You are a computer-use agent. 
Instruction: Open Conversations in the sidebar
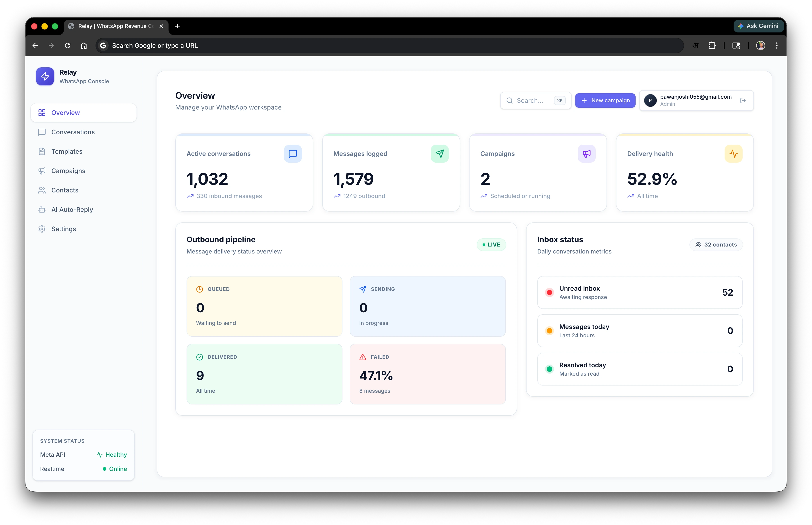(73, 132)
